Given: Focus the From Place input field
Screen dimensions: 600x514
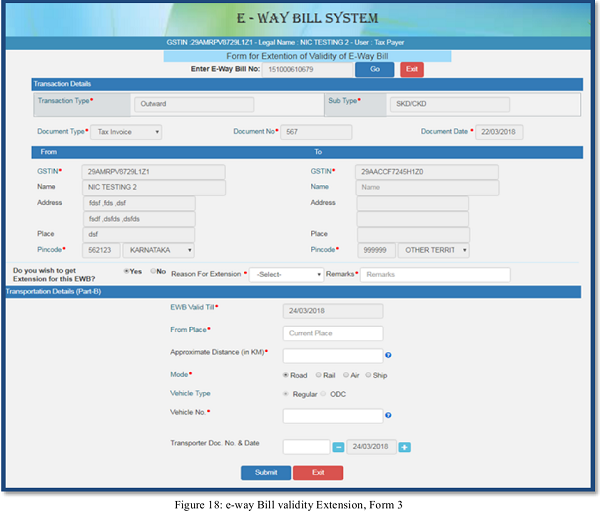Looking at the screenshot, I should (x=333, y=333).
